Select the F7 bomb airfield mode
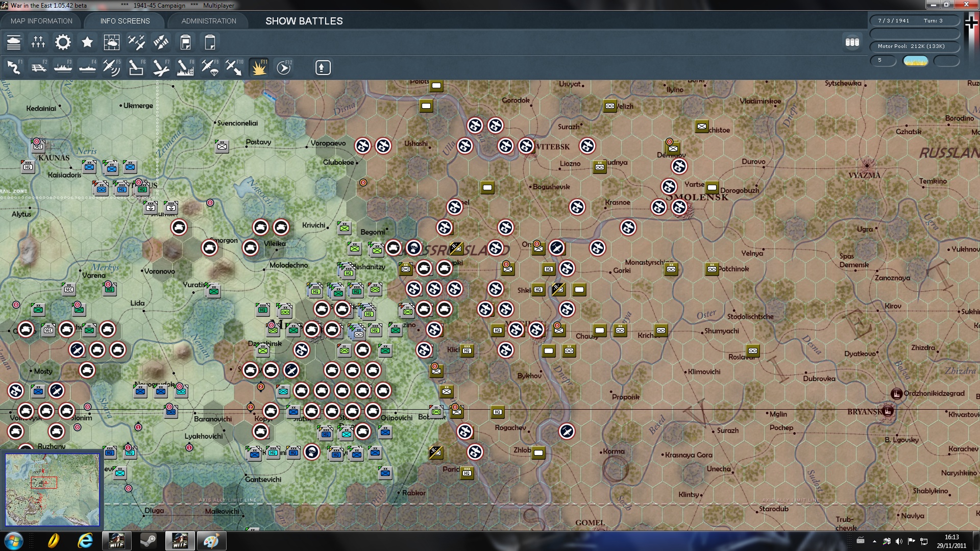Image resolution: width=980 pixels, height=551 pixels. tap(161, 67)
